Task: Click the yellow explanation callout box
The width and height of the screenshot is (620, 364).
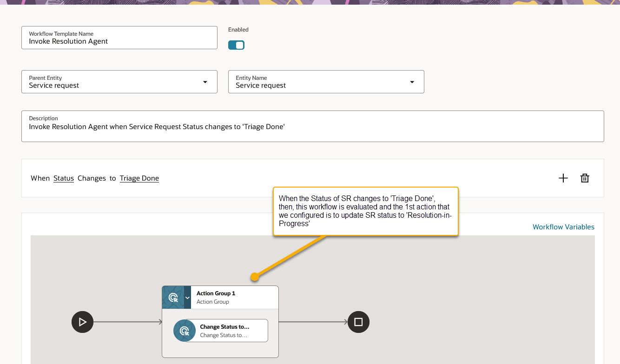Action: (x=366, y=211)
